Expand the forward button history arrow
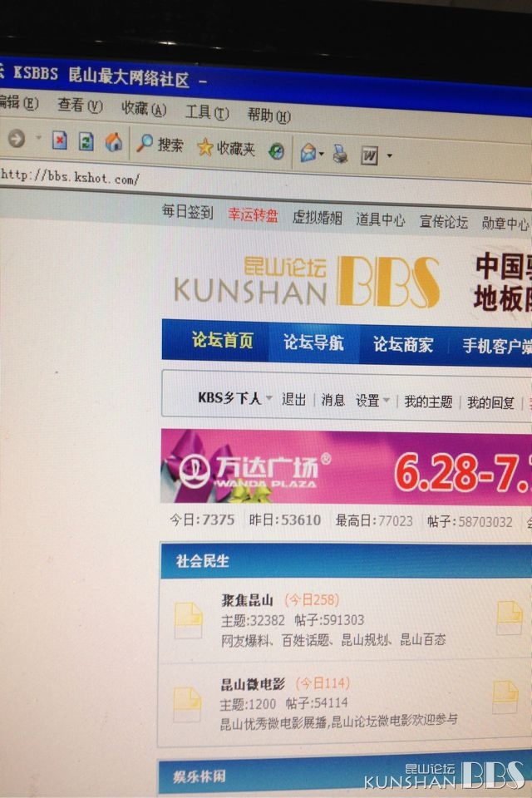This screenshot has width=532, height=798. point(38,137)
